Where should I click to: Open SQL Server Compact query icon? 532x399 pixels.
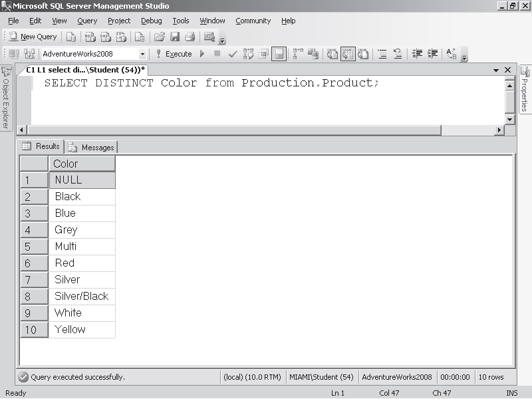click(140, 37)
